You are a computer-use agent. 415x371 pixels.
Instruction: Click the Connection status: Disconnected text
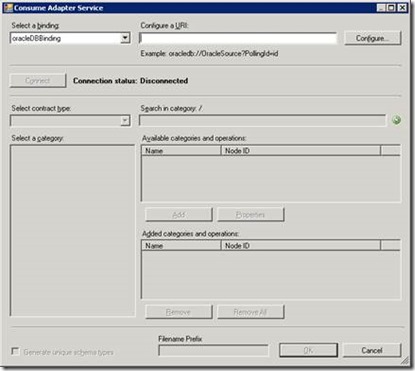130,81
